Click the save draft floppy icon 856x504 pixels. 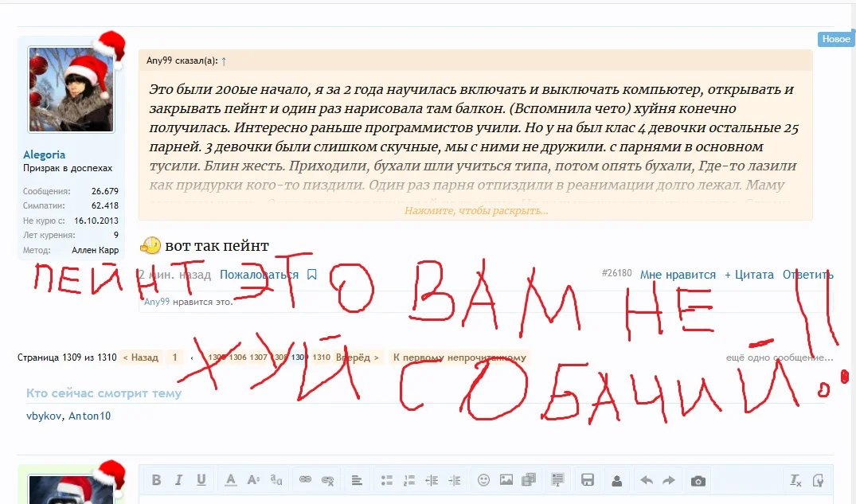click(588, 480)
